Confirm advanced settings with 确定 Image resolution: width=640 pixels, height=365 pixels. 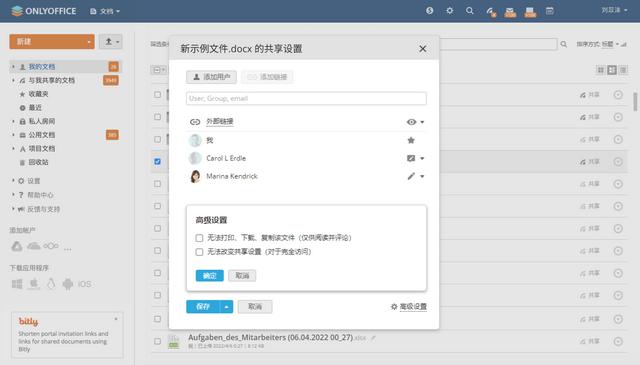(210, 276)
